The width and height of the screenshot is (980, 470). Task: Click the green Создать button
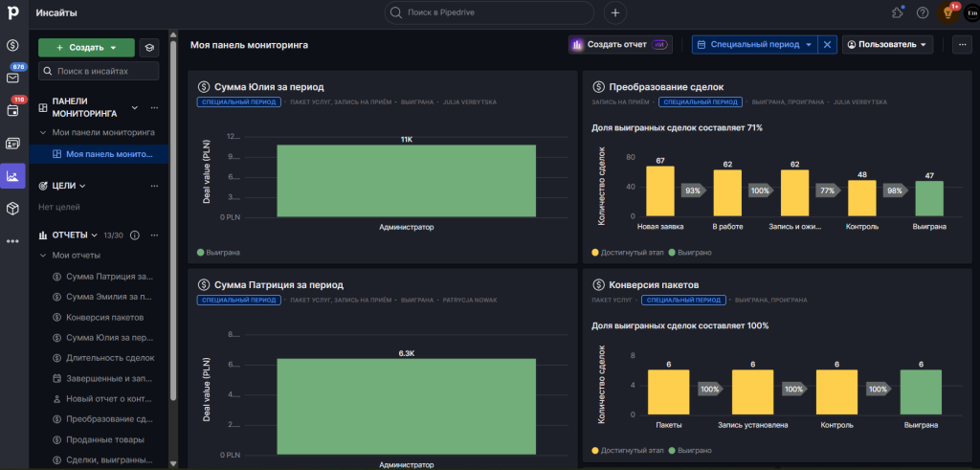86,48
